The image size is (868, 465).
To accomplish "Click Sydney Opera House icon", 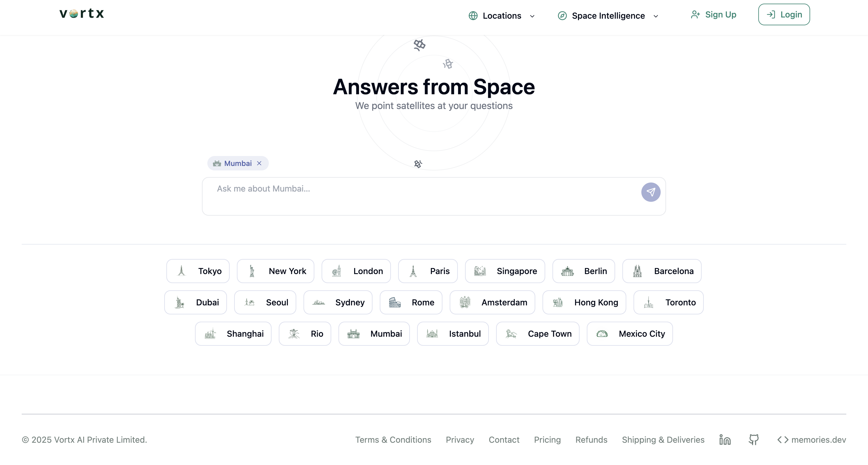I will click(319, 302).
